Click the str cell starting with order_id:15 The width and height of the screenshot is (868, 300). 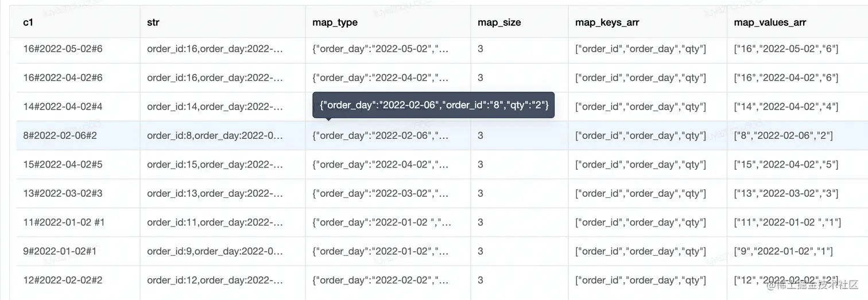(215, 164)
